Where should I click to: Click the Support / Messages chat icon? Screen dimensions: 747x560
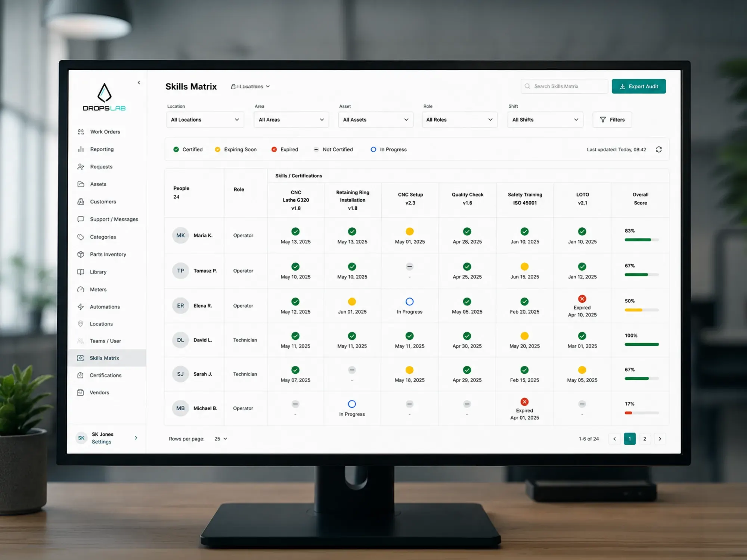click(x=81, y=219)
